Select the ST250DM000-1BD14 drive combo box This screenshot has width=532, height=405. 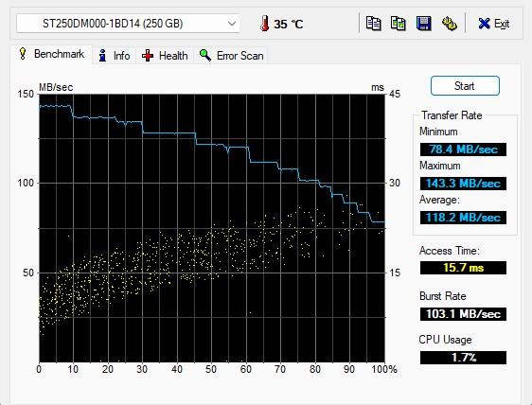tap(128, 24)
